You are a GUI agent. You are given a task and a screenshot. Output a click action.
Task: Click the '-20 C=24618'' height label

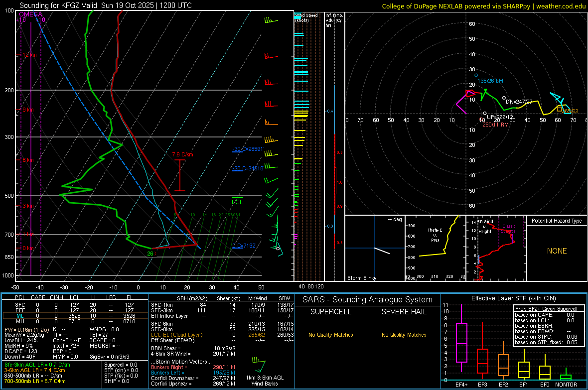248,168
